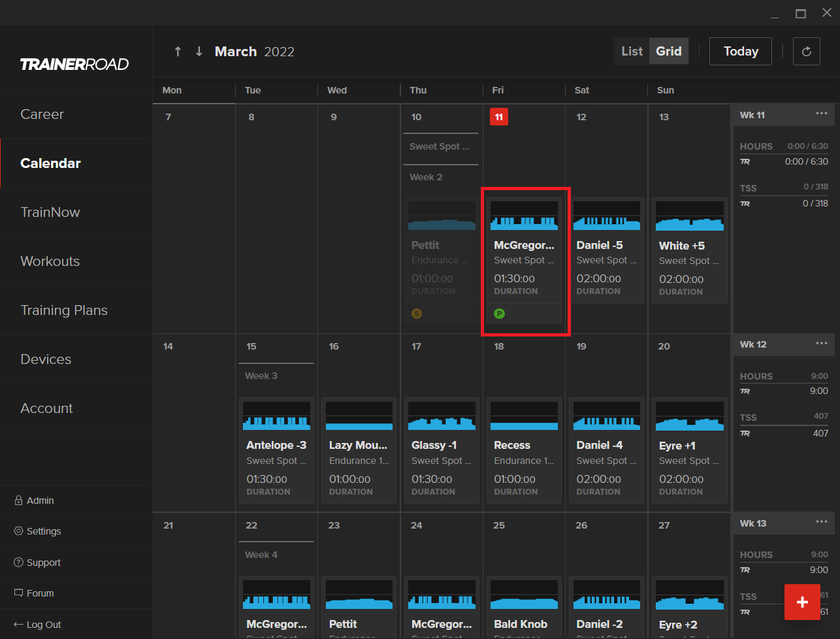Switch to List view
This screenshot has width=840, height=639.
(632, 51)
